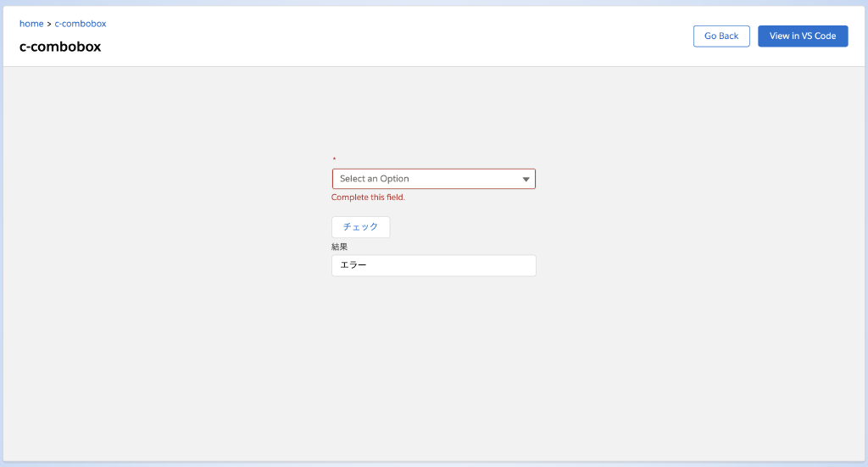Click the Select an Option placeholder text
This screenshot has width=868, height=467.
[374, 179]
